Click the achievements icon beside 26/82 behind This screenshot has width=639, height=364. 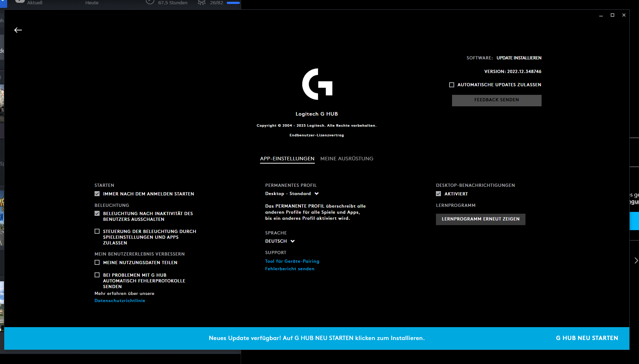(202, 2)
